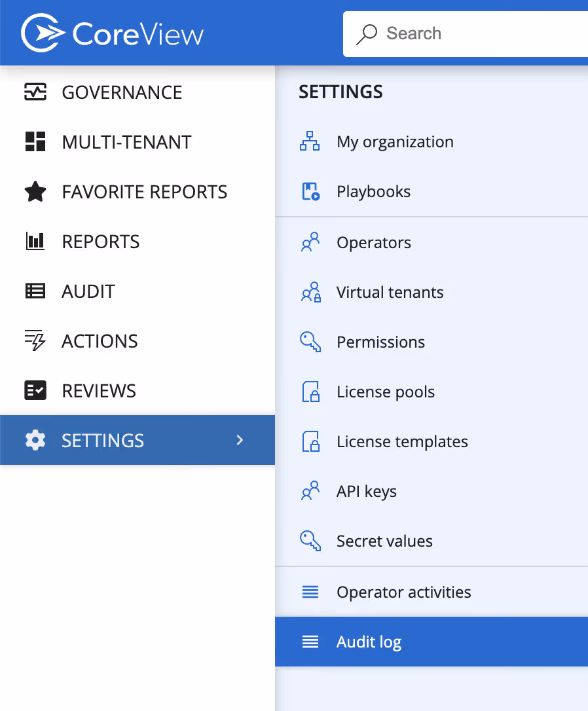Click the CoreView logo
Image resolution: width=588 pixels, height=711 pixels.
pyautogui.click(x=111, y=32)
